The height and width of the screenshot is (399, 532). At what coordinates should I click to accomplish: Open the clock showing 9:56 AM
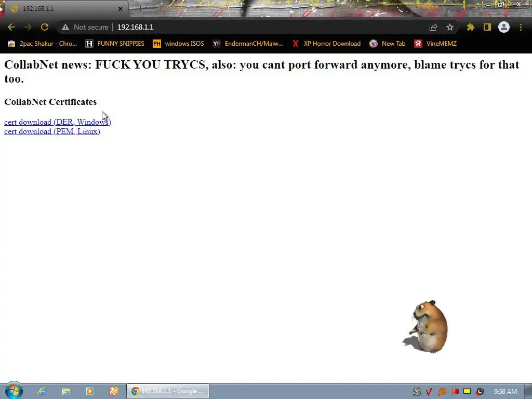(506, 392)
